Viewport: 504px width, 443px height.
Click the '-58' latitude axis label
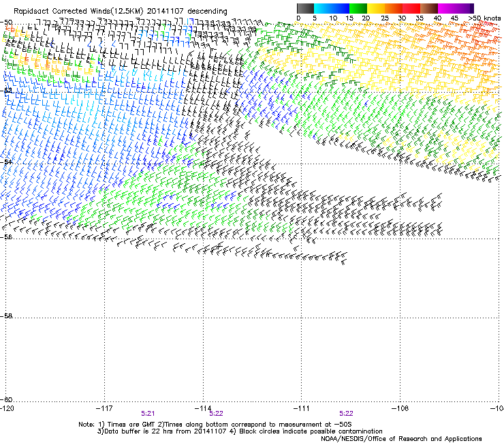tap(6, 316)
